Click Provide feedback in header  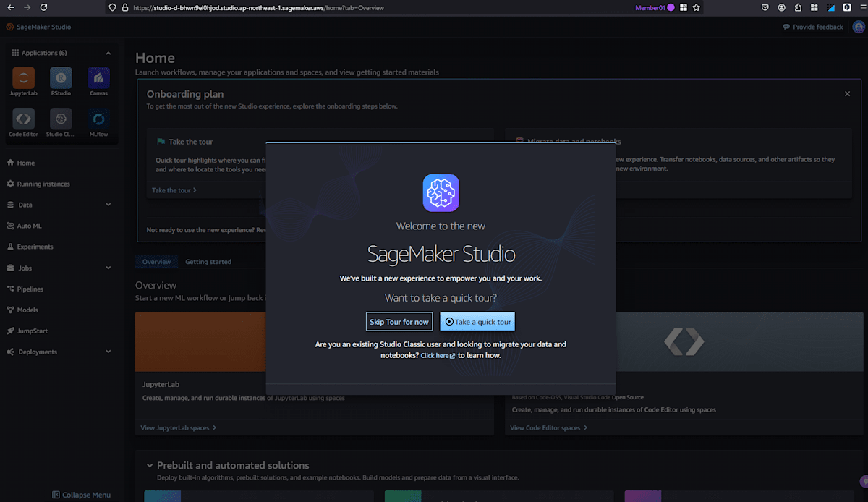[813, 27]
